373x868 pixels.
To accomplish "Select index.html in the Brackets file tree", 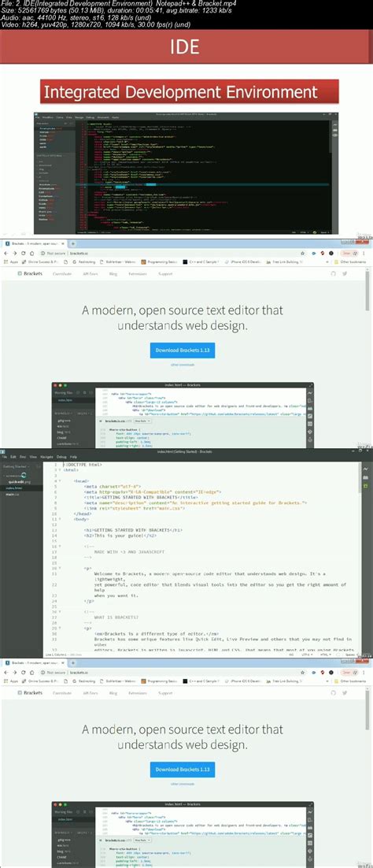I will click(13, 488).
